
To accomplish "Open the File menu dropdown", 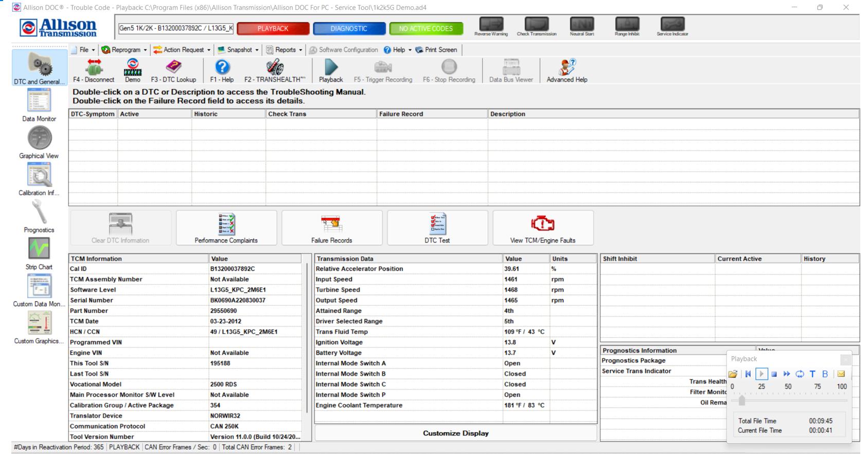I will 84,50.
